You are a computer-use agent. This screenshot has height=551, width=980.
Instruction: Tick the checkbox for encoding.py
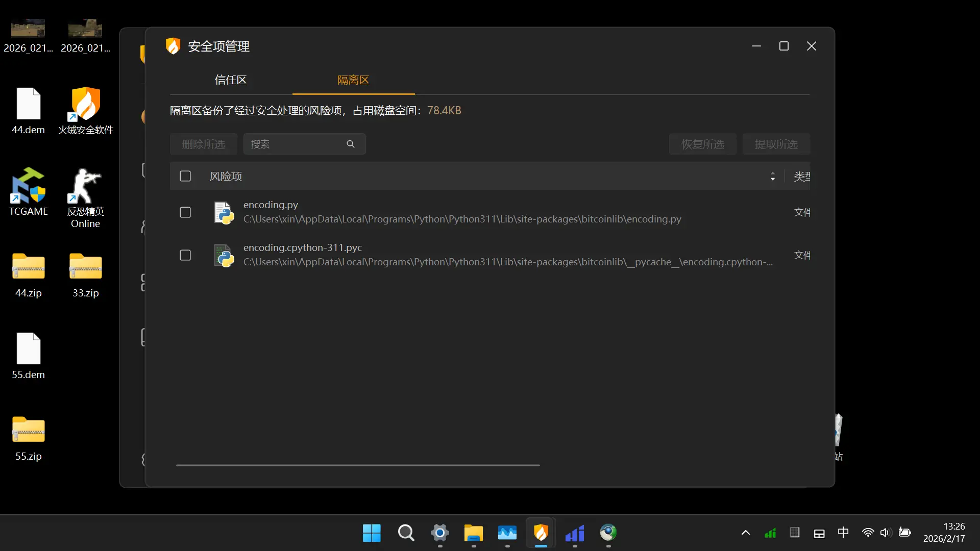coord(185,212)
